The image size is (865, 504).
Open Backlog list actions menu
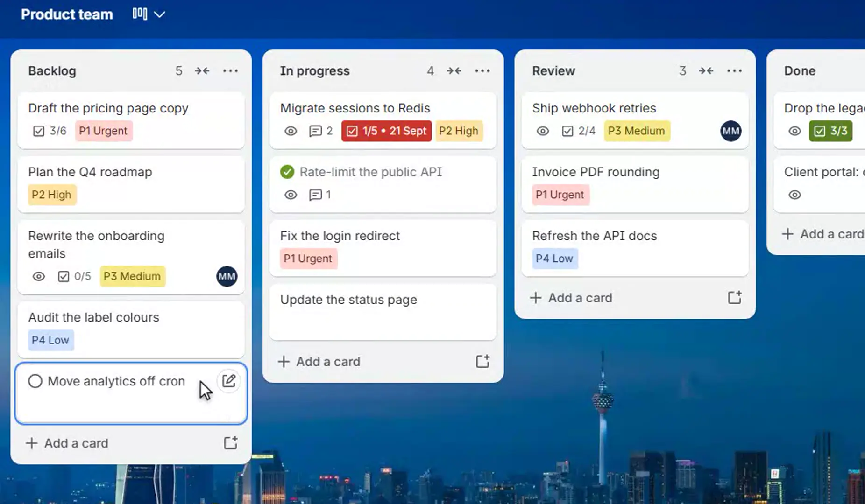pos(230,71)
